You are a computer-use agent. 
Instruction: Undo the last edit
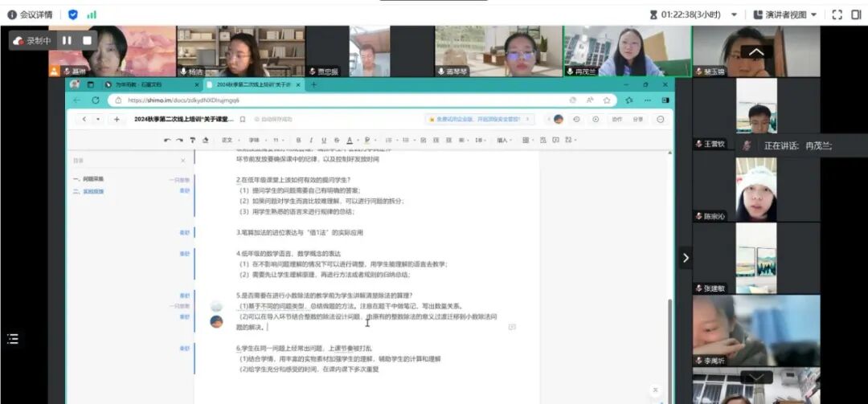click(166, 140)
